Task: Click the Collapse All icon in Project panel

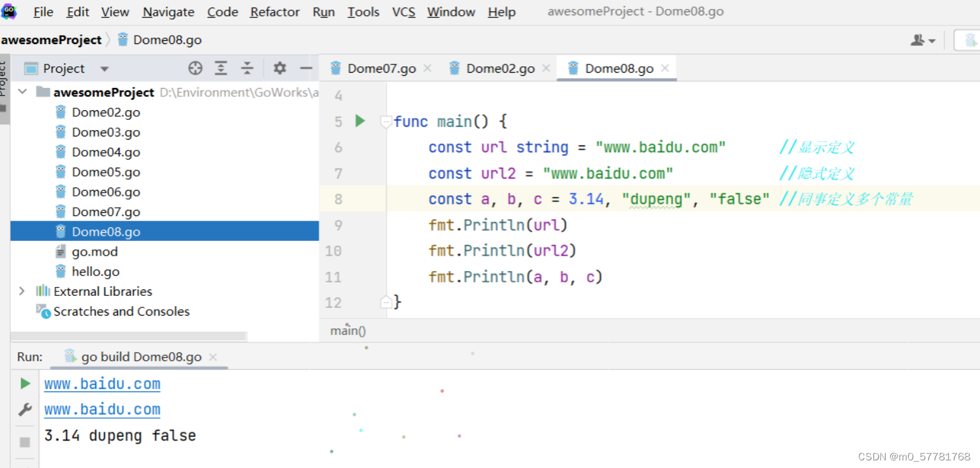Action: 247,68
